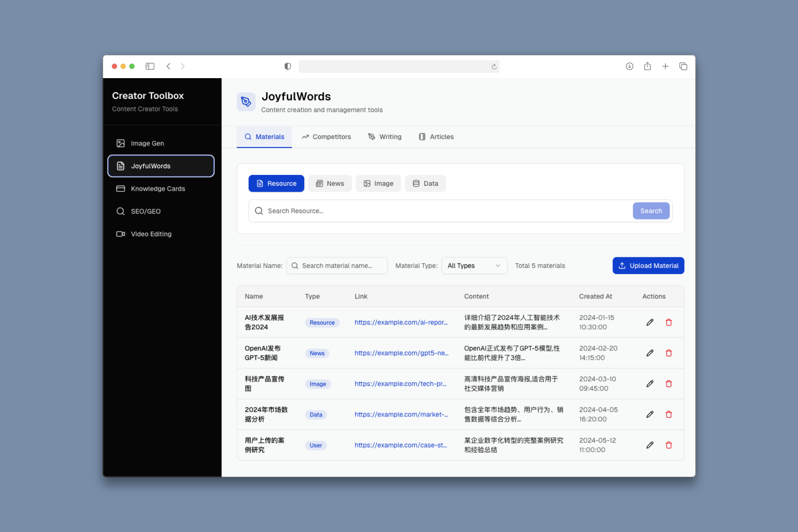This screenshot has height=532, width=798.
Task: Click the browser downloads chevron button
Action: 629,66
